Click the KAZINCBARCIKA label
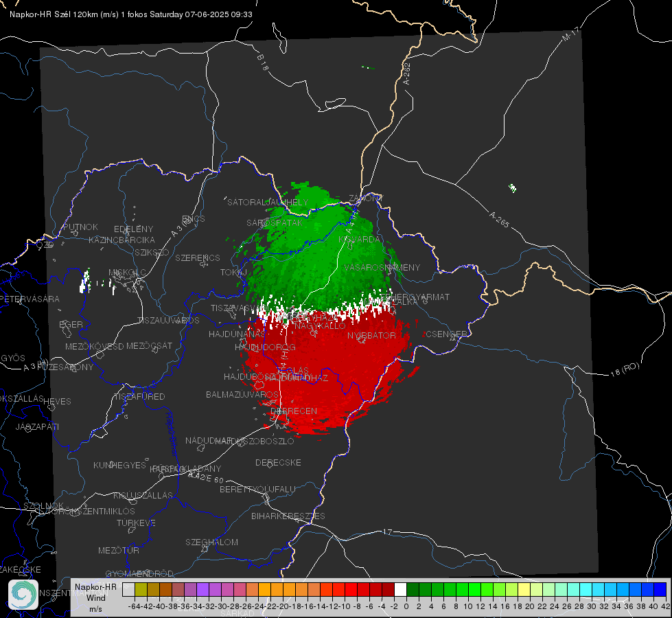 click(x=121, y=240)
